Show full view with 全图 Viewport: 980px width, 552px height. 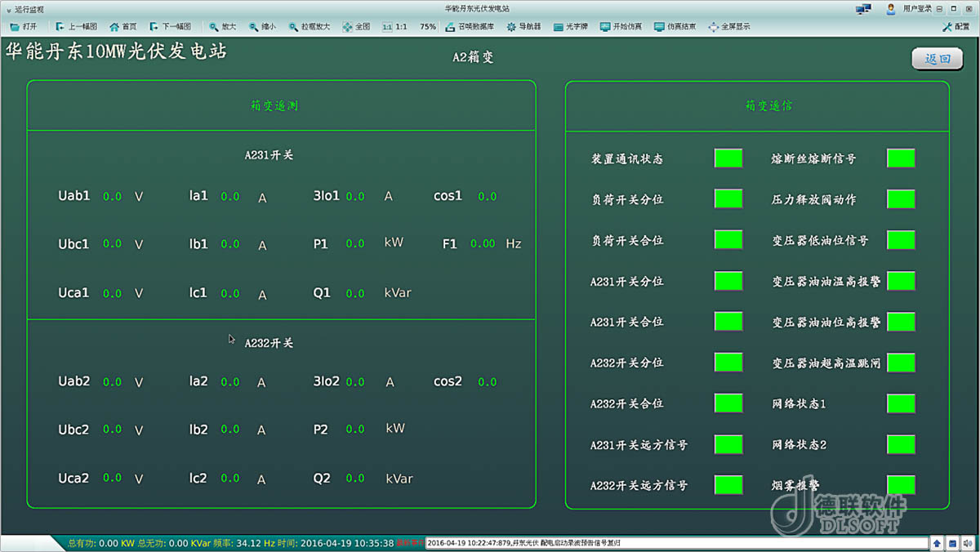point(356,27)
